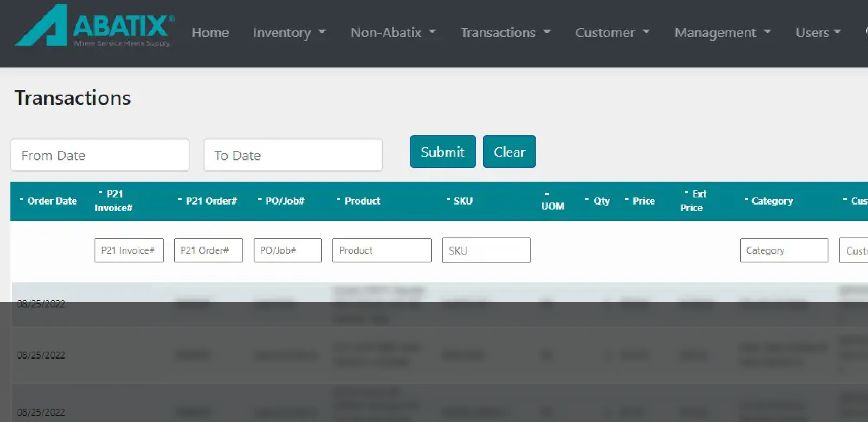Open the Home page link
868x422 pixels.
pyautogui.click(x=210, y=32)
